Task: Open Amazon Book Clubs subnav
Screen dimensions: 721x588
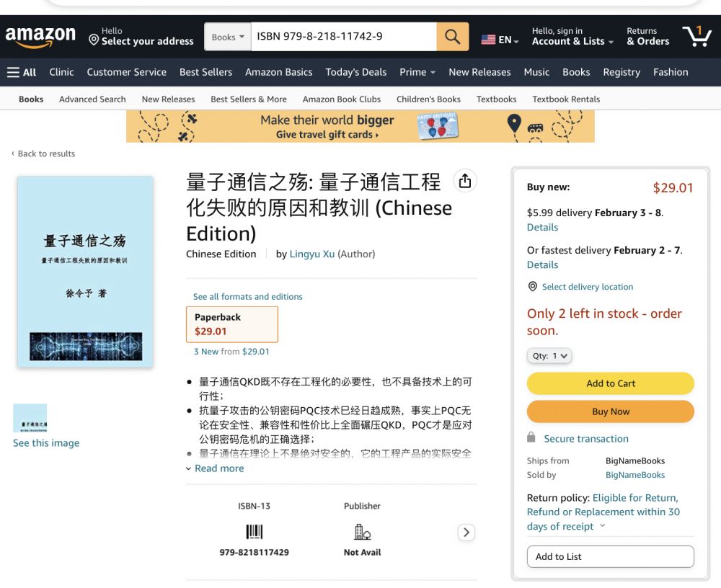Action: (342, 99)
